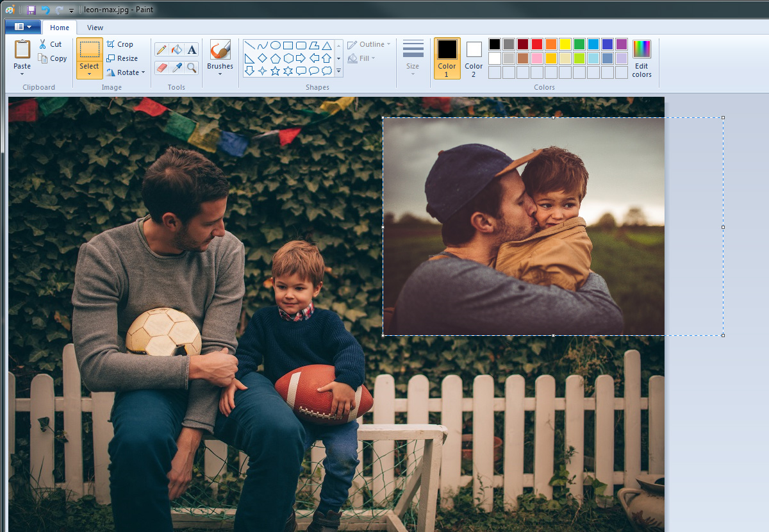The image size is (769, 532).
Task: Choose the Line shape
Action: tap(250, 46)
